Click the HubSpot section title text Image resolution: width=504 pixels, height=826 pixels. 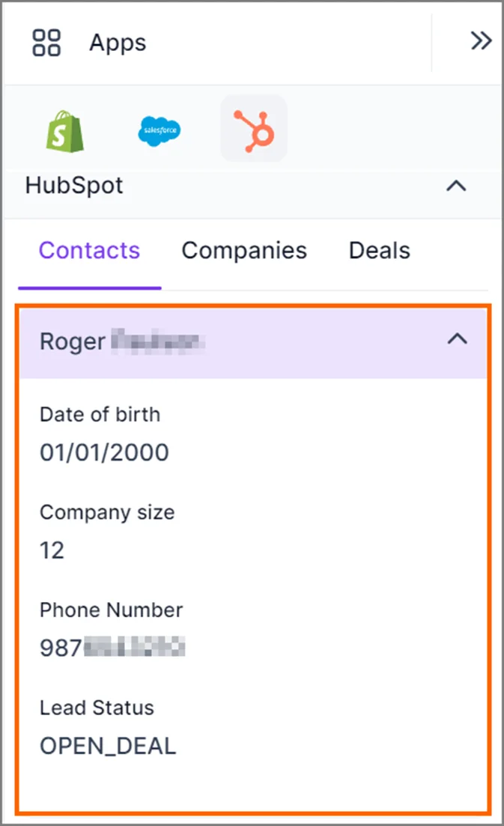(73, 185)
